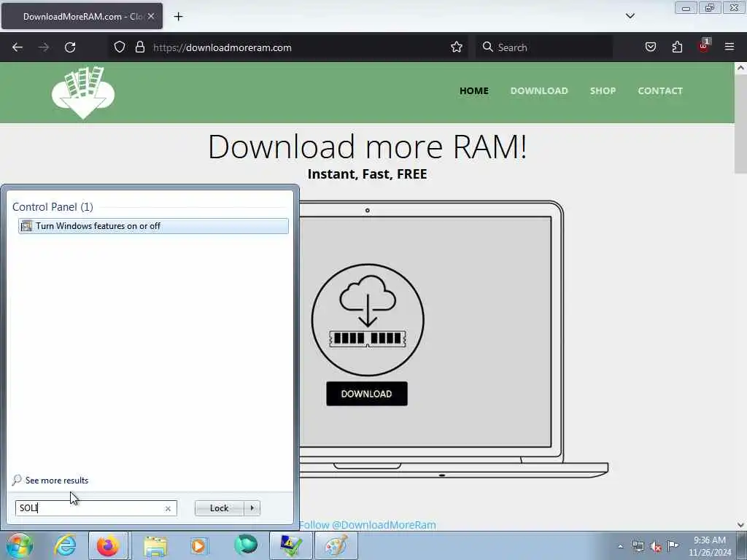
Task: Clear the Start menu search with X
Action: (168, 508)
